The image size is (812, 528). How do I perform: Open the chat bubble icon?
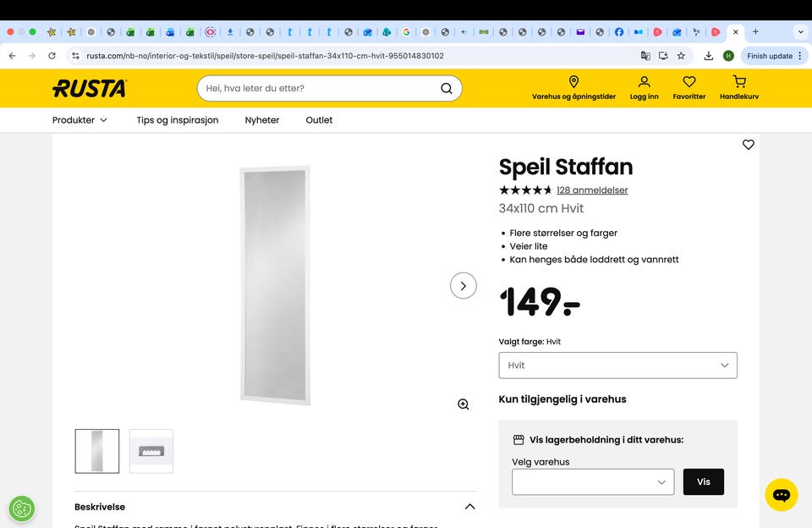click(782, 495)
